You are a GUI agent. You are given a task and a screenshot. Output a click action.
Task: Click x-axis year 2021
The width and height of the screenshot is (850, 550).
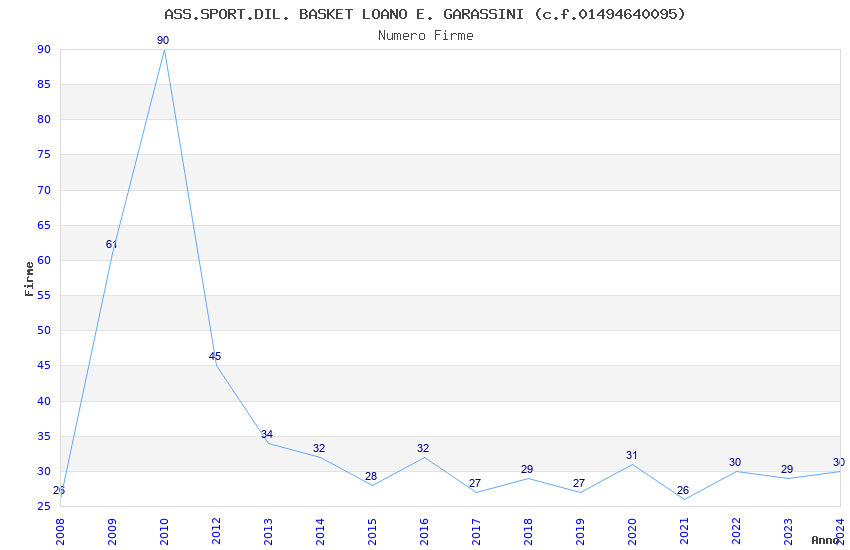click(685, 532)
